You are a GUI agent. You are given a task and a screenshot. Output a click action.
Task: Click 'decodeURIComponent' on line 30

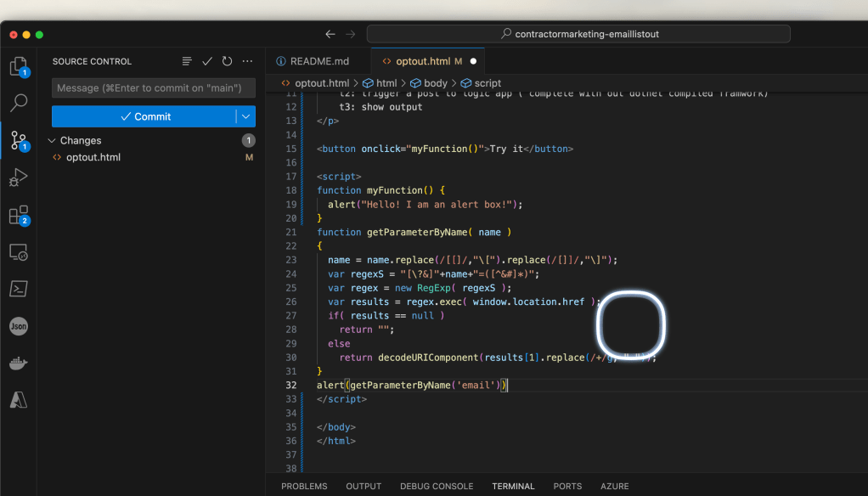pos(428,358)
